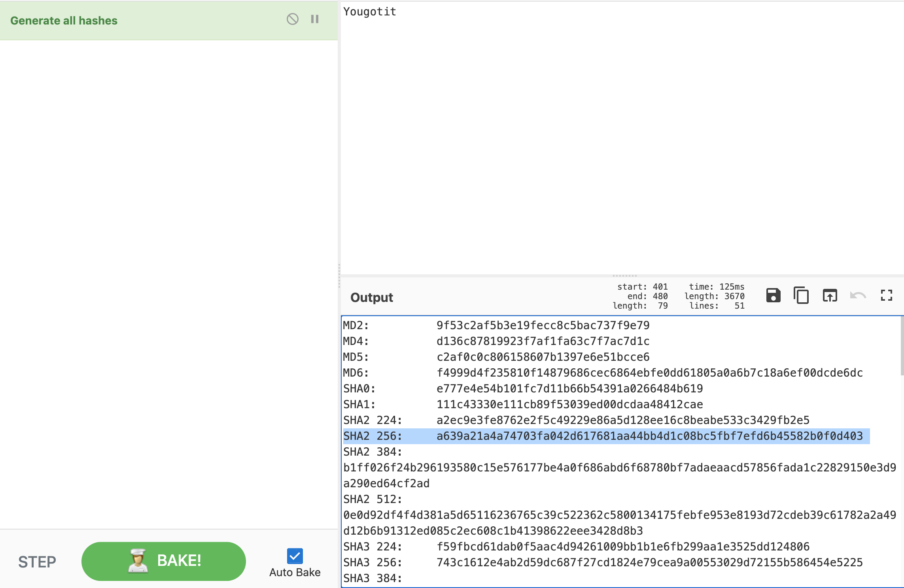Disable the Generate all hashes operation

(292, 19)
